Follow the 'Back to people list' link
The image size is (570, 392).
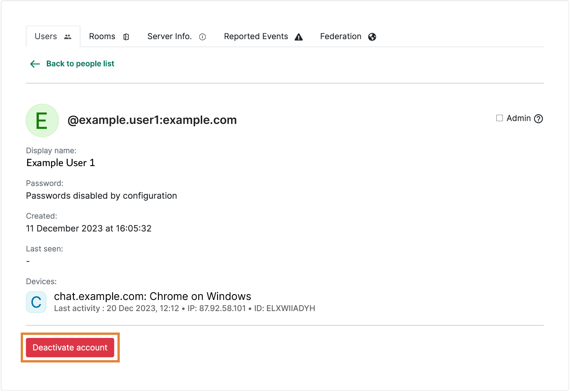(80, 64)
